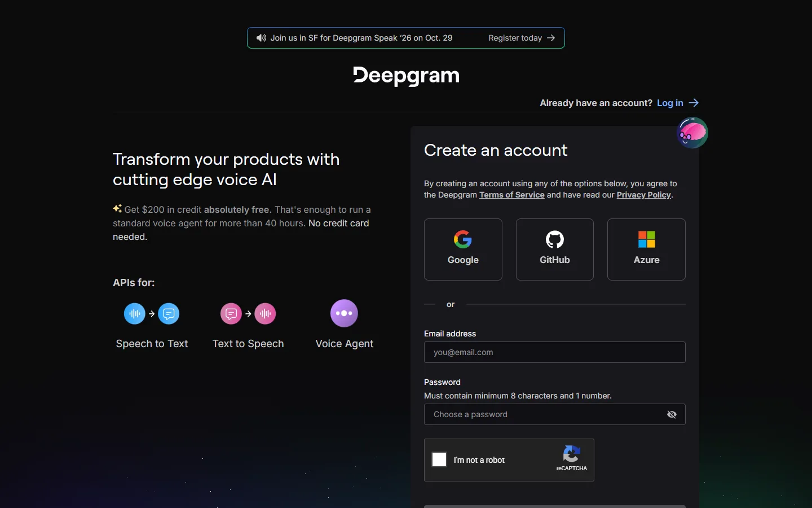Focus the Email address input field
Image resolution: width=812 pixels, height=508 pixels.
click(555, 352)
